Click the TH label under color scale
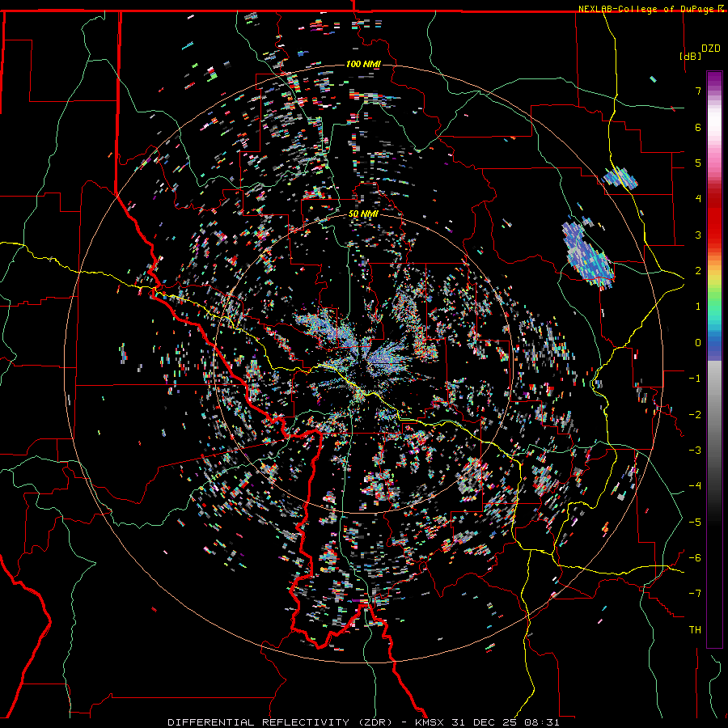Image resolution: width=728 pixels, height=728 pixels. pos(695,630)
